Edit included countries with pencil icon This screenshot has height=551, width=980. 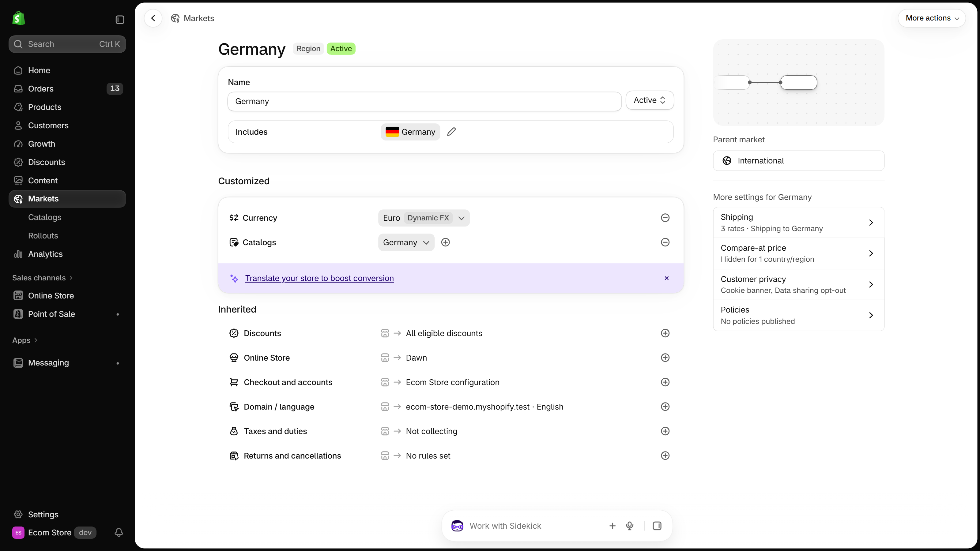click(x=452, y=132)
